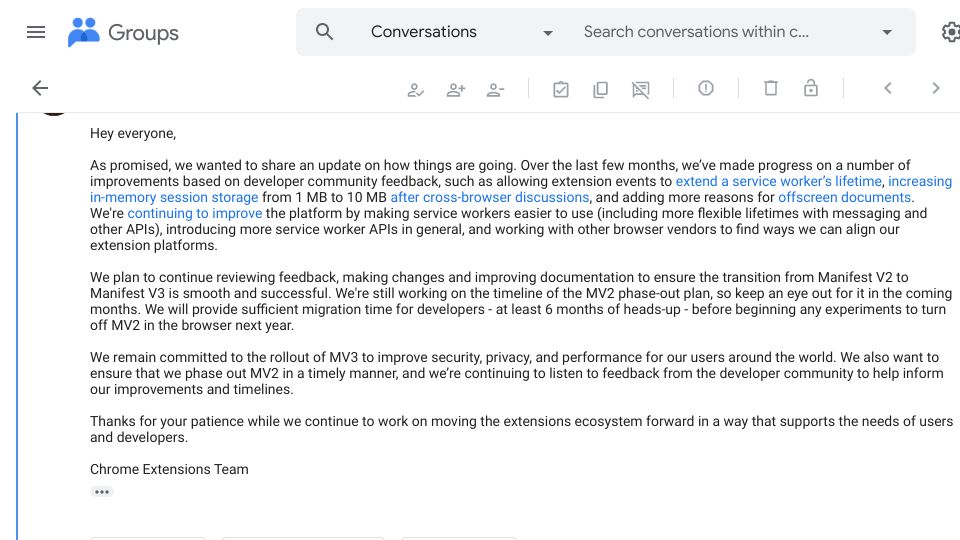Open 'after cross-browser discussions' link

pos(490,197)
